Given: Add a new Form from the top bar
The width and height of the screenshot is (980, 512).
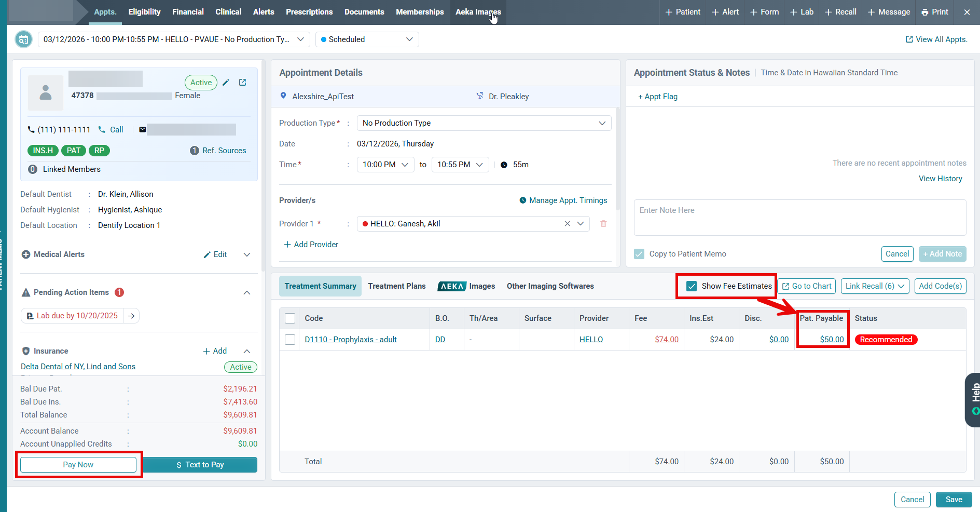Looking at the screenshot, I should (765, 12).
